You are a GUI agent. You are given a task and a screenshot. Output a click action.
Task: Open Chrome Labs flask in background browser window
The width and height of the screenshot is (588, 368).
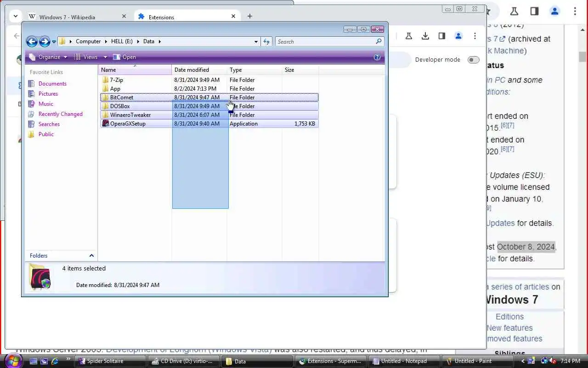tap(514, 11)
